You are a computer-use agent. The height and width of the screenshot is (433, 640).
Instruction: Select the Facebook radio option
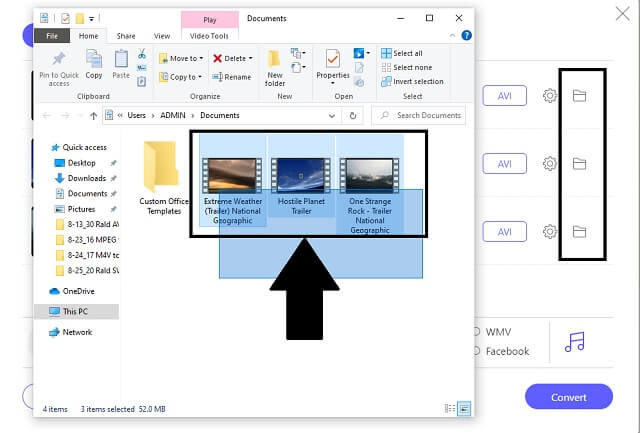(476, 351)
